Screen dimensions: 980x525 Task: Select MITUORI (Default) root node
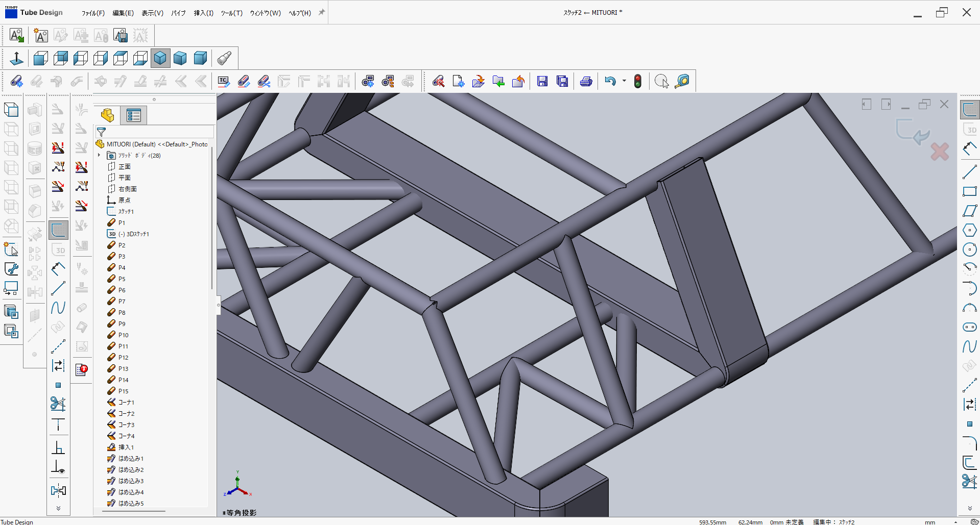(x=157, y=144)
